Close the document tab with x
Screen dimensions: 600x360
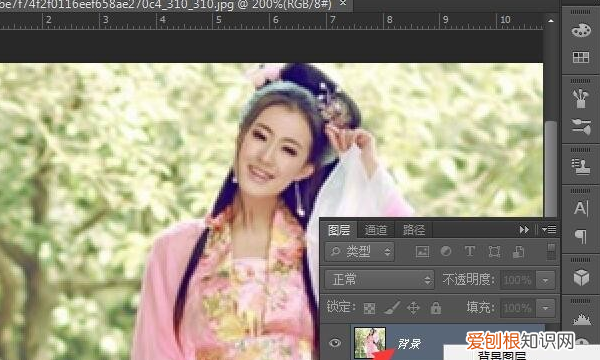(343, 3)
